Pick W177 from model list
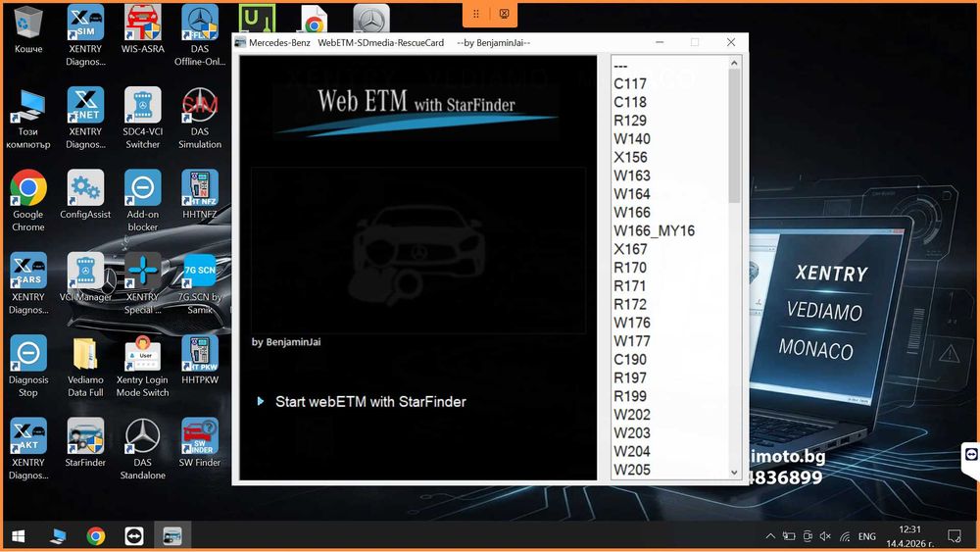This screenshot has height=552, width=980. (632, 341)
